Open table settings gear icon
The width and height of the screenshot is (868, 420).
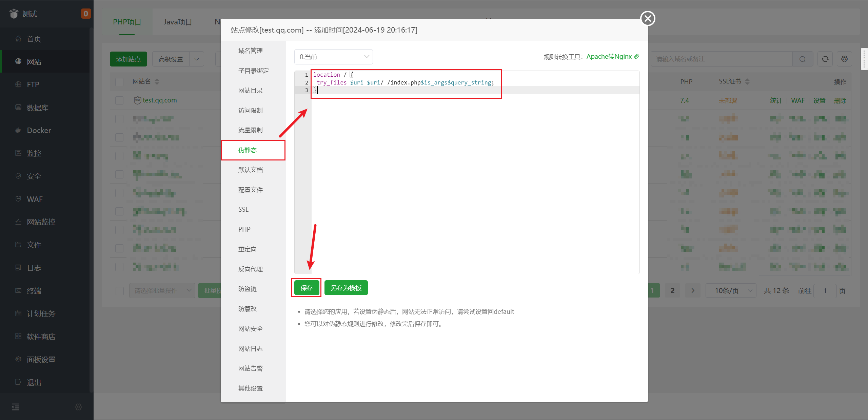point(844,59)
